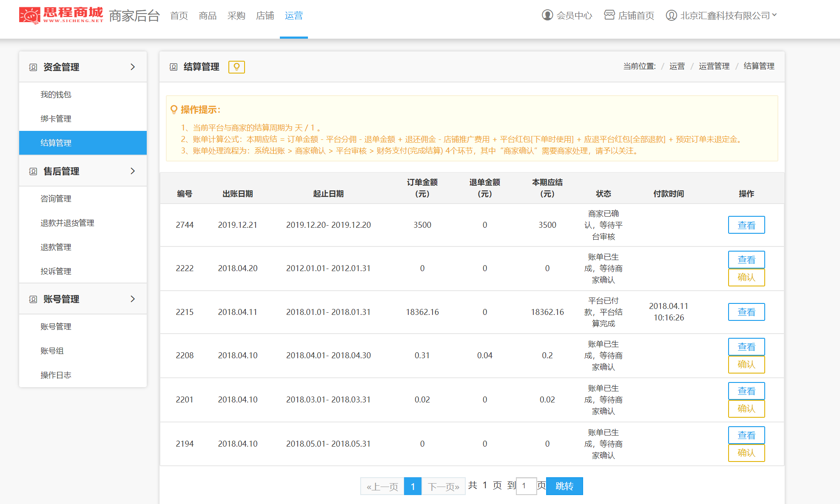
Task: Open the 商品 nav tab
Action: coord(208,16)
